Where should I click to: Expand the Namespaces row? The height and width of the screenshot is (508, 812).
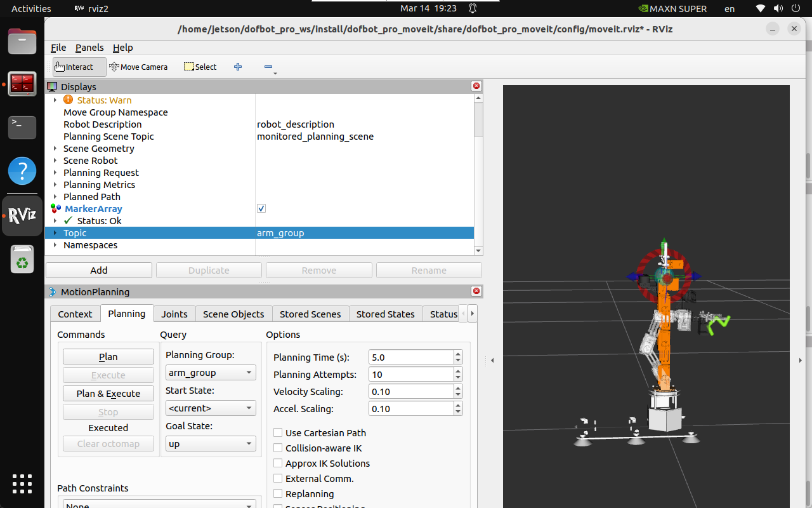(x=55, y=245)
